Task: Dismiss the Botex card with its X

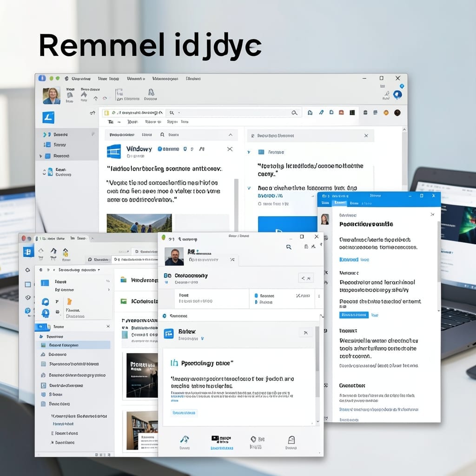Action: [x=306, y=333]
